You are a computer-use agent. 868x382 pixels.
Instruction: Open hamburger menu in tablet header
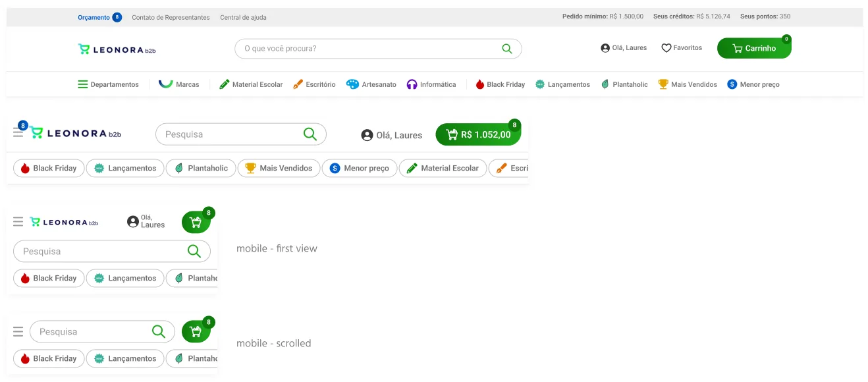click(x=18, y=132)
